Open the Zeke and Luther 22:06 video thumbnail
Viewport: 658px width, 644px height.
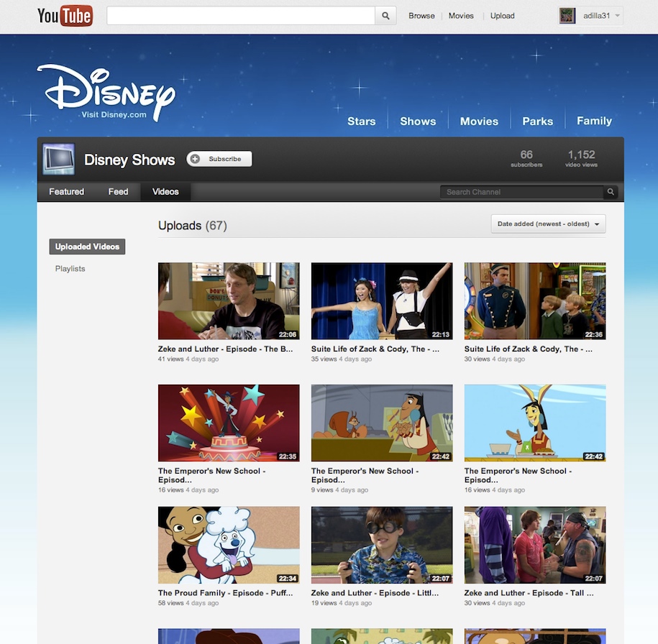pyautogui.click(x=229, y=301)
